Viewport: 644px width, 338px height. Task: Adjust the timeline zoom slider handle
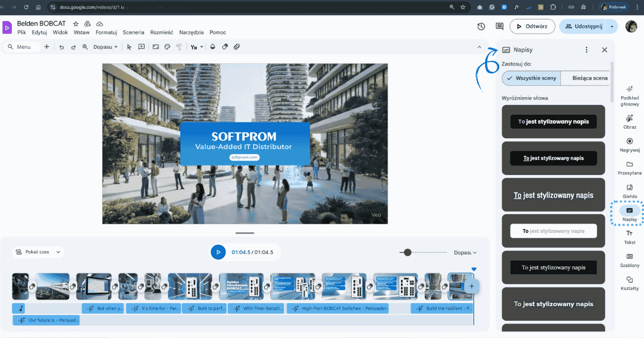(408, 252)
